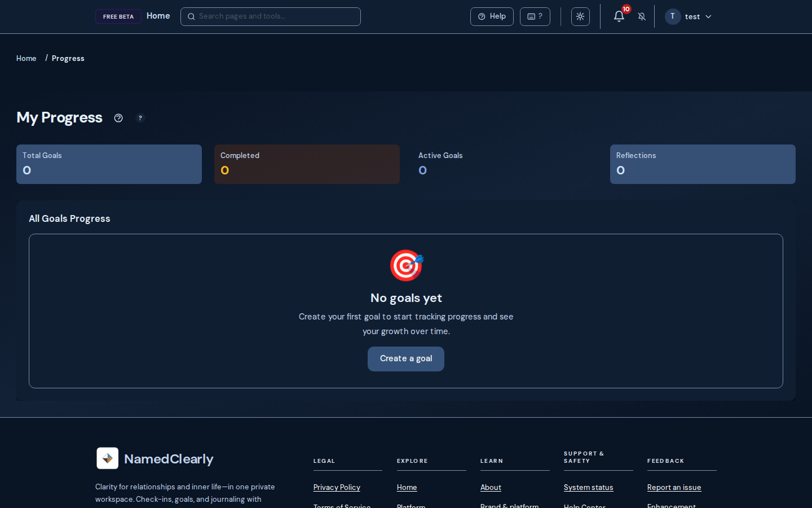Click the All Goals Progress heading
Image resolution: width=812 pixels, height=508 pixels.
(69, 218)
